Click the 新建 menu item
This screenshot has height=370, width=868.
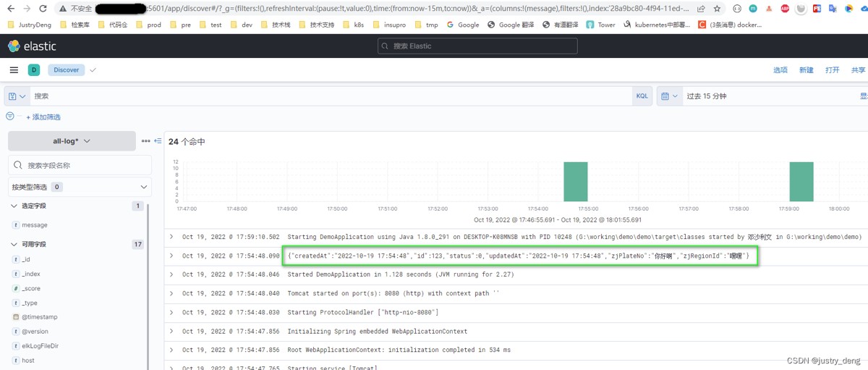point(807,70)
